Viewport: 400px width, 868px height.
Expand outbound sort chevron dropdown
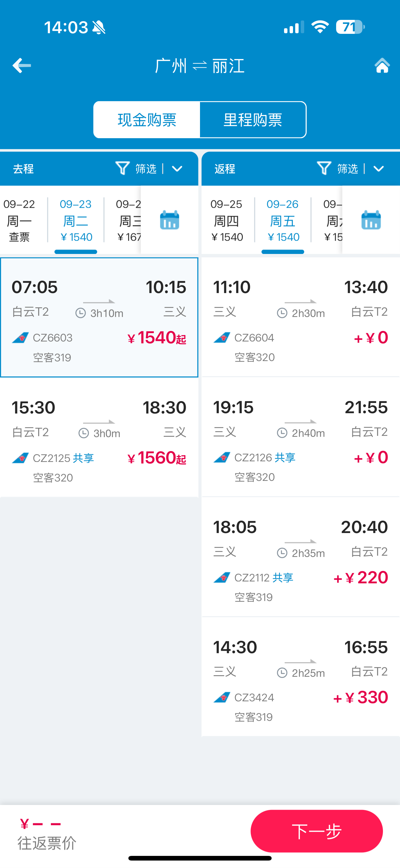[x=177, y=169]
